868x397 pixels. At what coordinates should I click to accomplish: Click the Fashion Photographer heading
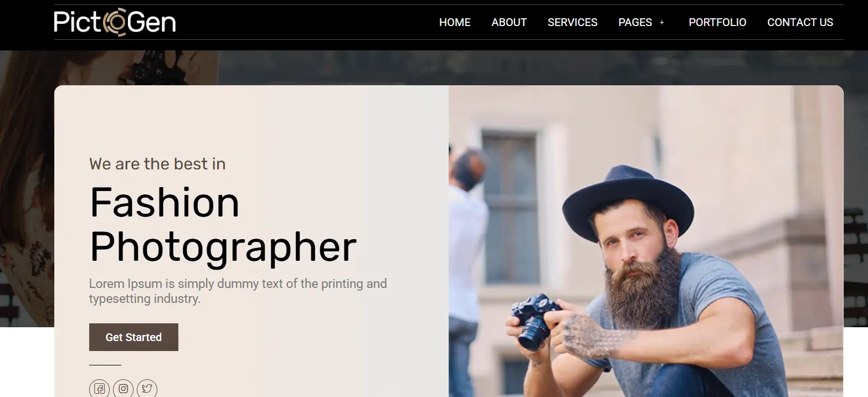pos(223,225)
